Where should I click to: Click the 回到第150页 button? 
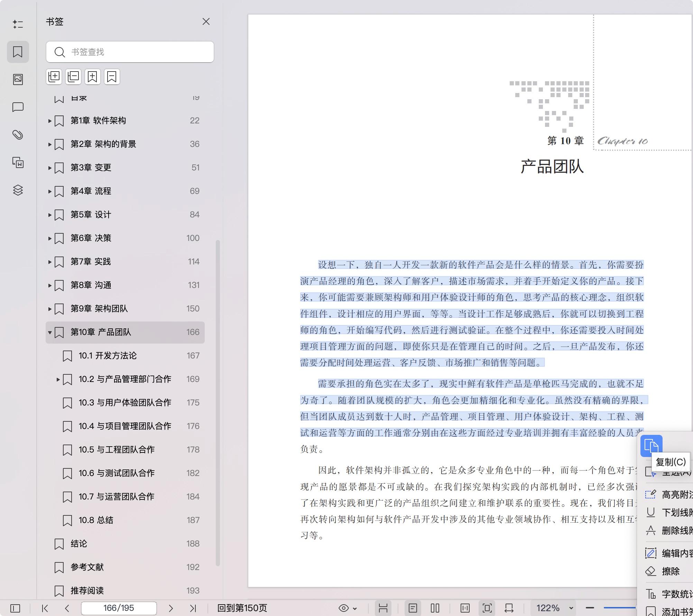242,608
